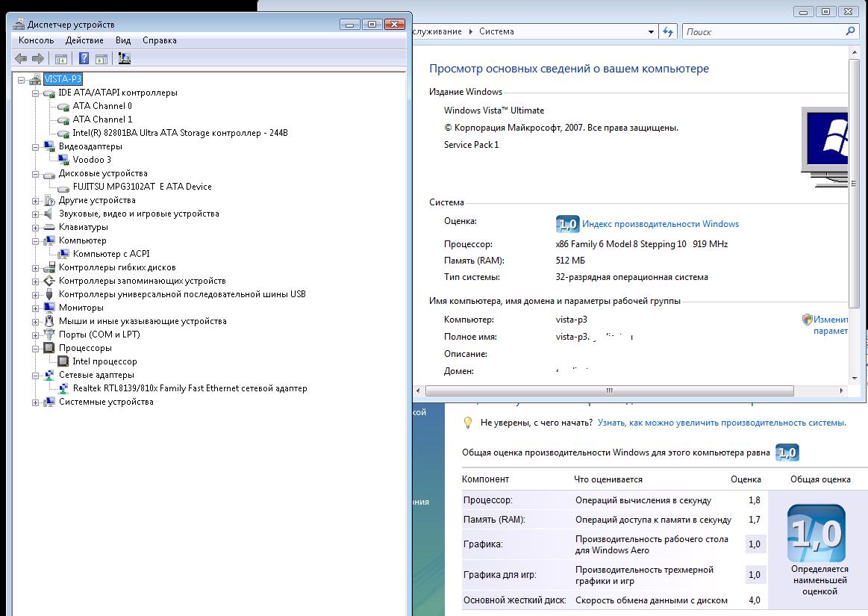Click the 512 МБ memory value
This screenshot has height=616, width=868.
point(570,261)
